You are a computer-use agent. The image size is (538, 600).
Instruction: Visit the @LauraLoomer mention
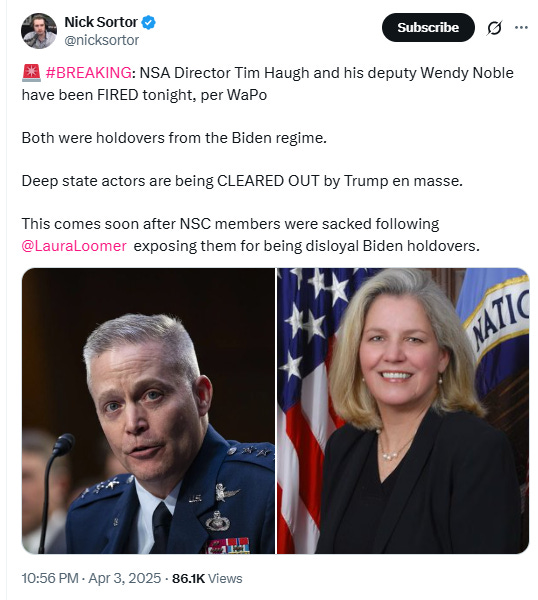pos(74,246)
